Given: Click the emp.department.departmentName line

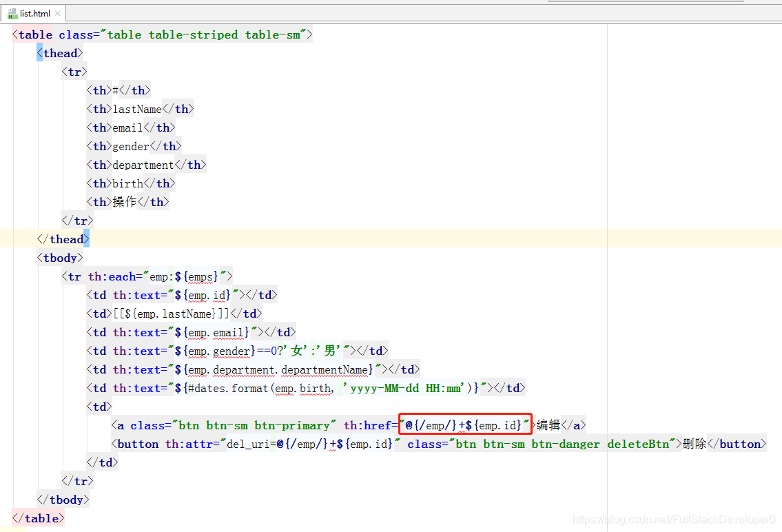Looking at the screenshot, I should [254, 369].
